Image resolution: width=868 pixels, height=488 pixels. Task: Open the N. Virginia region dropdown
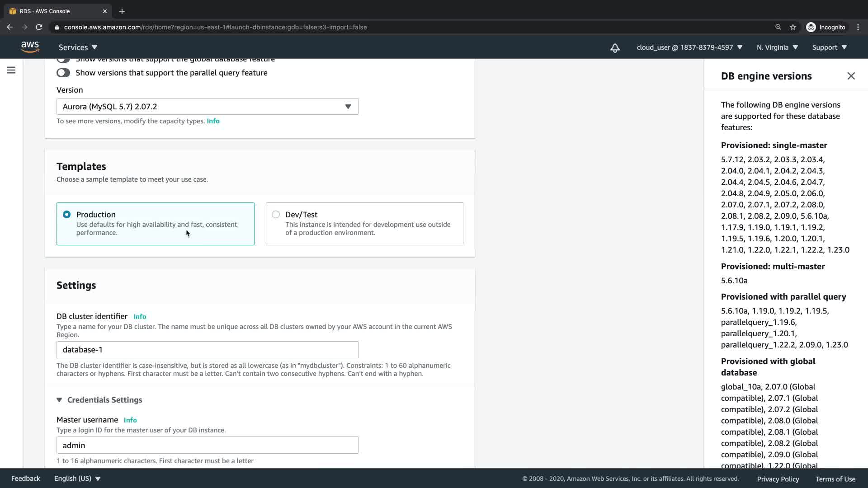pos(777,47)
